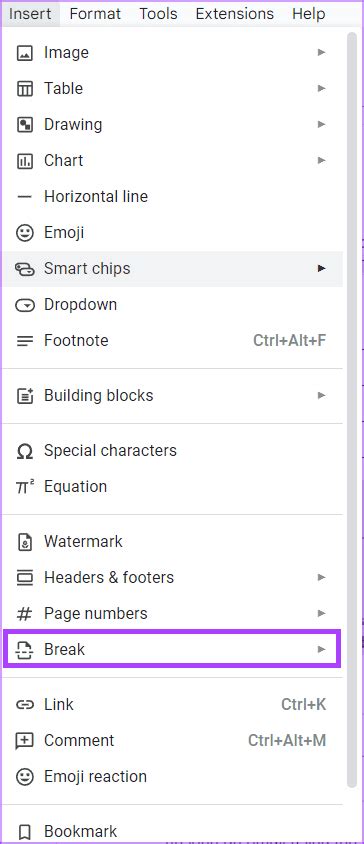Choose Footnote from the menu

point(173,341)
